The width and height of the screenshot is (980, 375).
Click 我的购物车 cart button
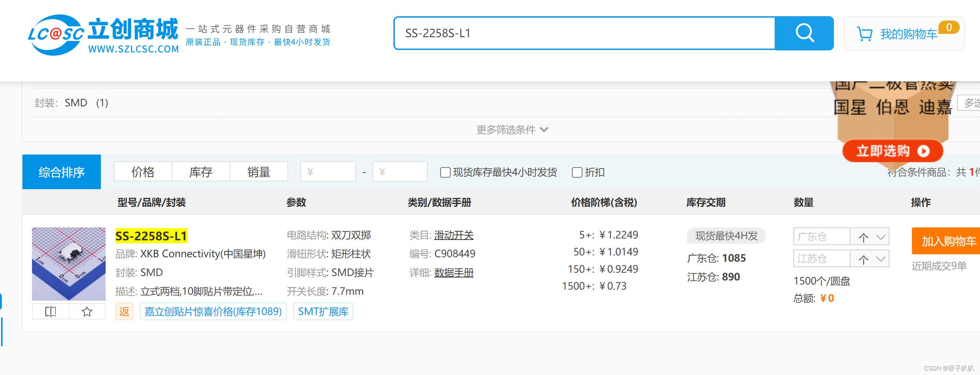click(904, 33)
